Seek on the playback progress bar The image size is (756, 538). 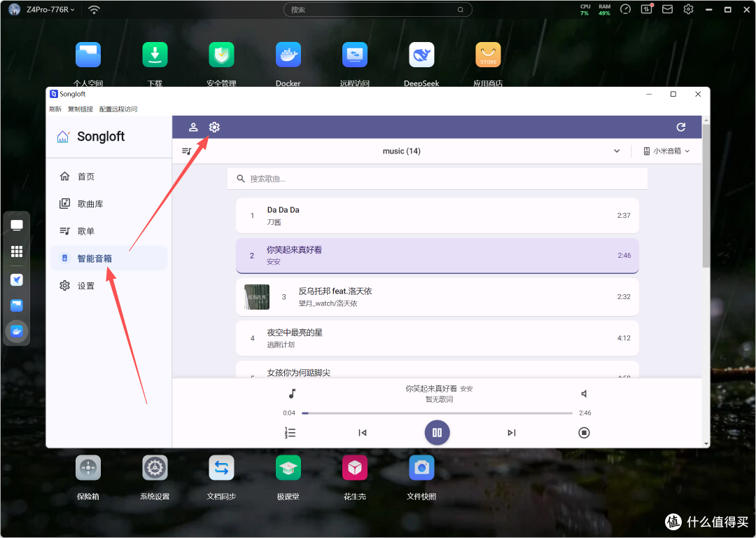[437, 413]
